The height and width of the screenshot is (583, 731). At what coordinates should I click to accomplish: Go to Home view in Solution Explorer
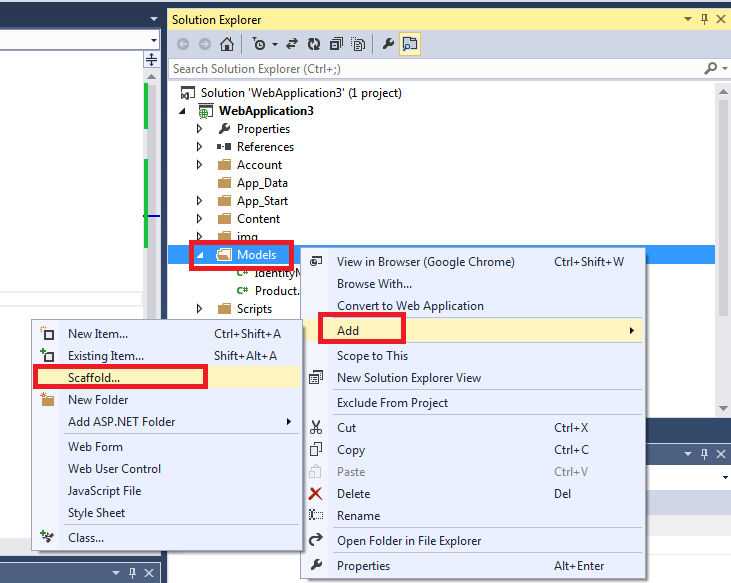[227, 44]
